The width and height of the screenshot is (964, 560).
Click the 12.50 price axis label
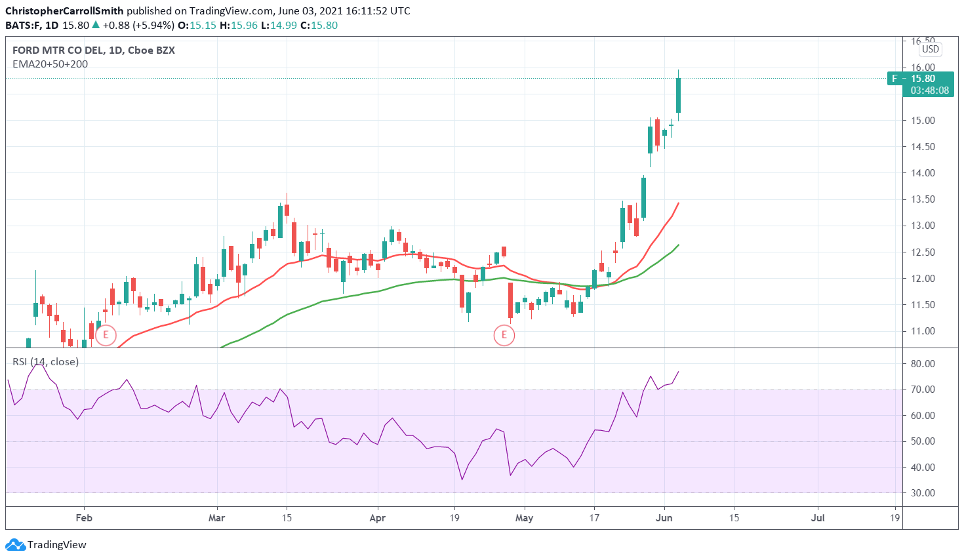[923, 252]
